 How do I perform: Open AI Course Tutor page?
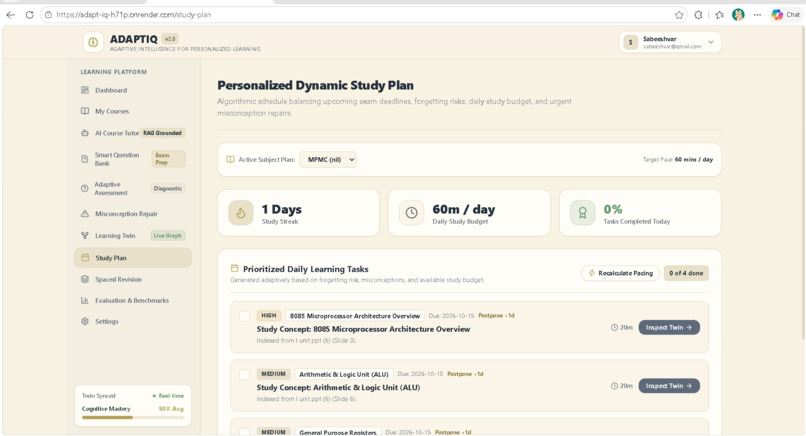(x=133, y=133)
